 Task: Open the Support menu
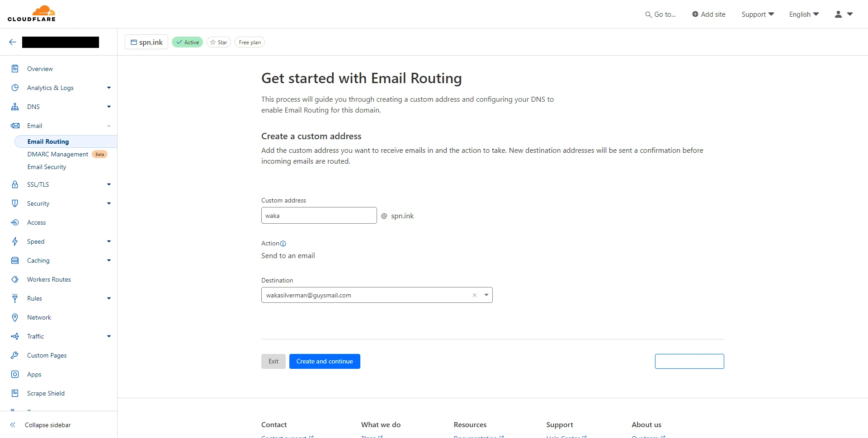758,14
